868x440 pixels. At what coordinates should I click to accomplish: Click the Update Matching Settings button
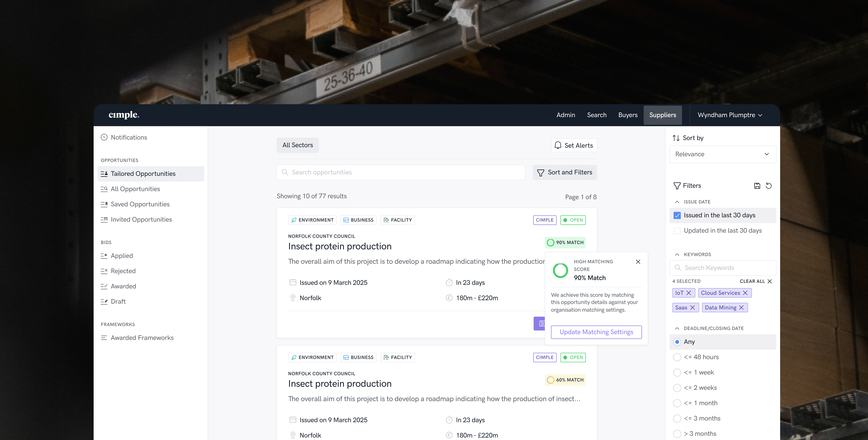click(x=596, y=332)
